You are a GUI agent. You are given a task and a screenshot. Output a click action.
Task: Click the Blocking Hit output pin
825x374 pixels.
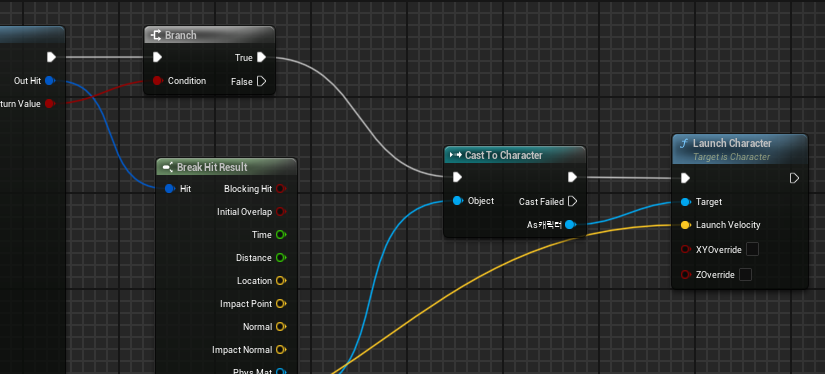click(x=281, y=188)
